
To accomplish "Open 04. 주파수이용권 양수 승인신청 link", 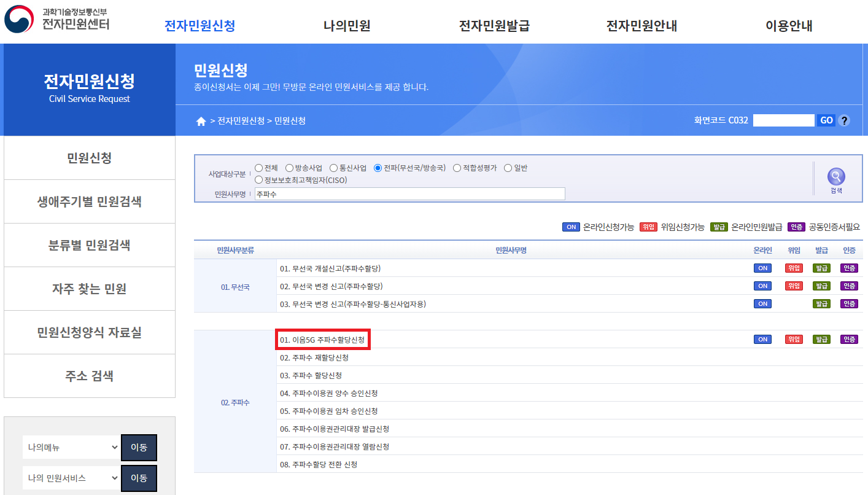I will (x=328, y=393).
